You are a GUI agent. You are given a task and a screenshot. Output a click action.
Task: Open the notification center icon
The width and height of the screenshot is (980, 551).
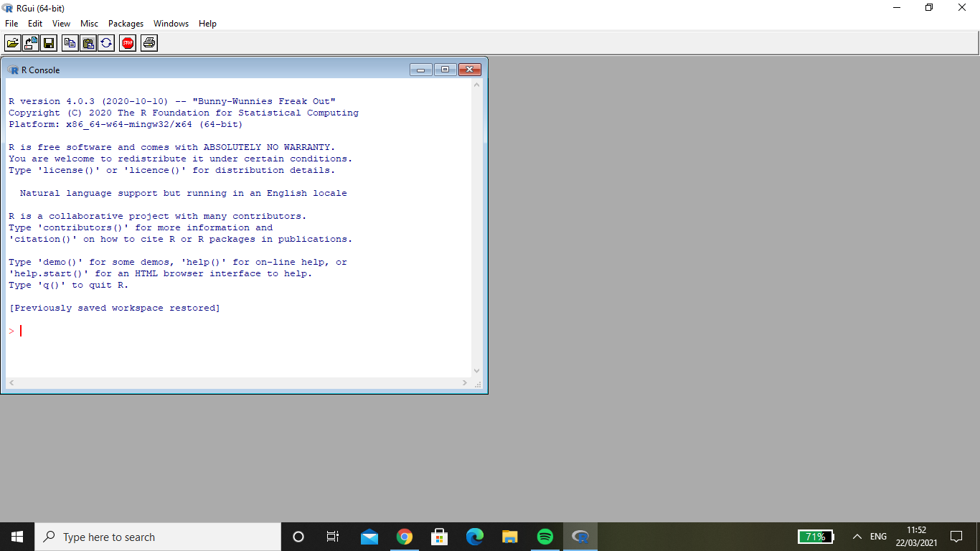tap(956, 537)
